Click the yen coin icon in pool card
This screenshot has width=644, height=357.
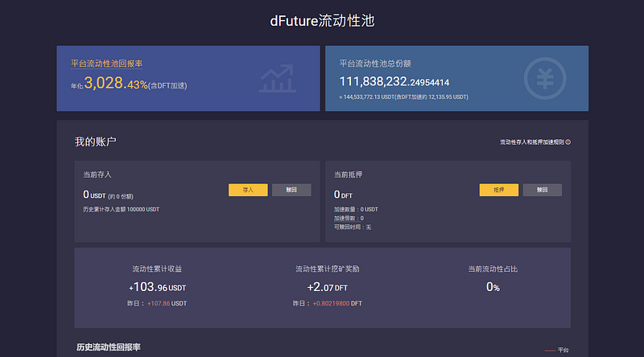click(545, 78)
